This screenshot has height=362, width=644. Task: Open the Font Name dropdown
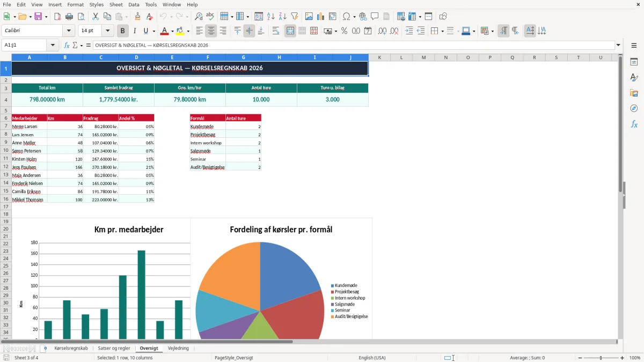[x=68, y=31]
